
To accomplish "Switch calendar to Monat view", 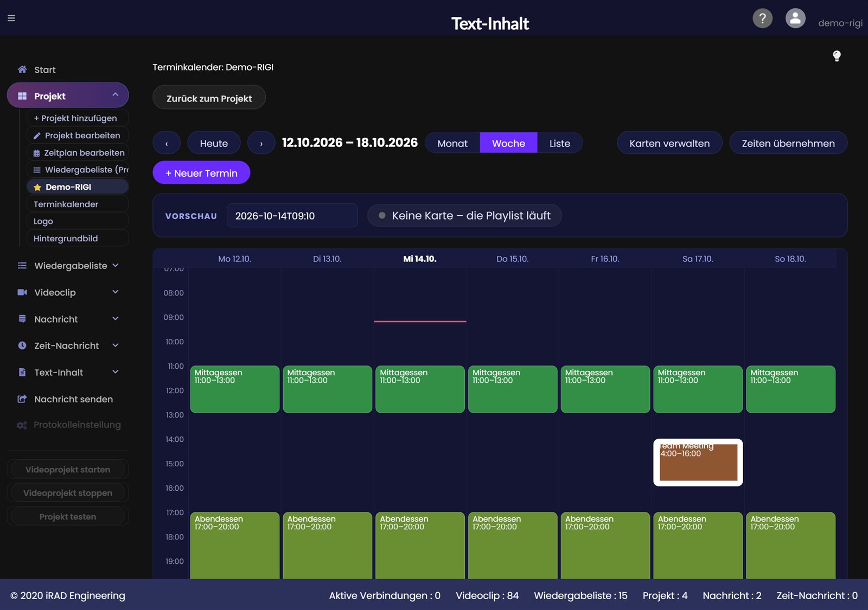I will click(x=452, y=143).
